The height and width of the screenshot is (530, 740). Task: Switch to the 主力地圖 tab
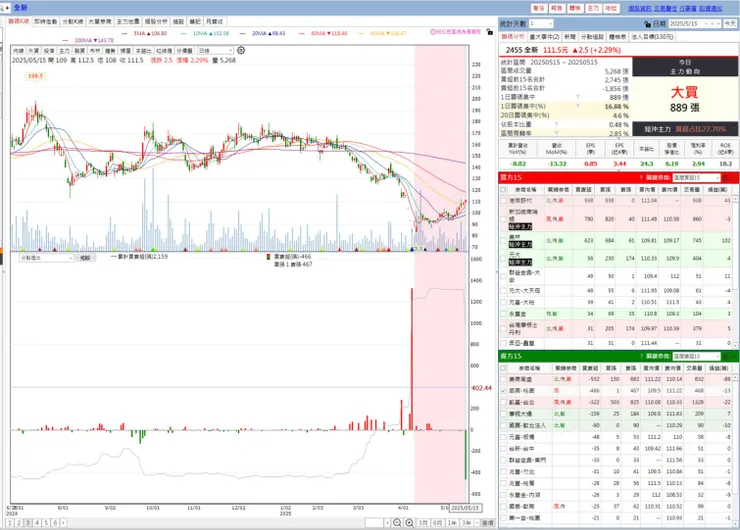coord(128,22)
